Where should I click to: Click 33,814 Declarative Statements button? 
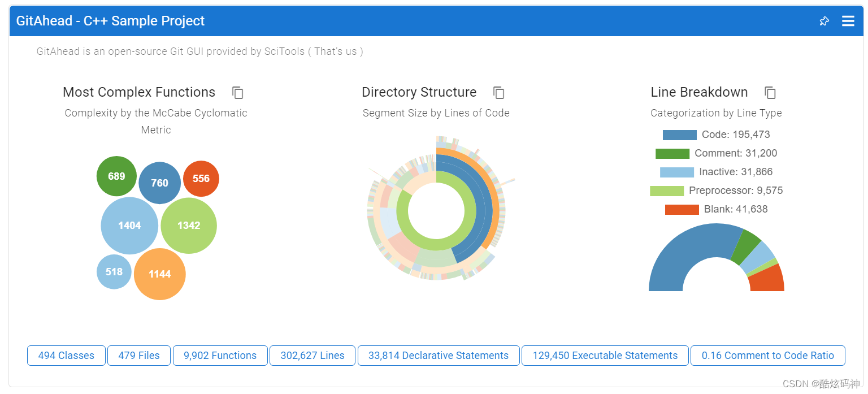coord(439,356)
